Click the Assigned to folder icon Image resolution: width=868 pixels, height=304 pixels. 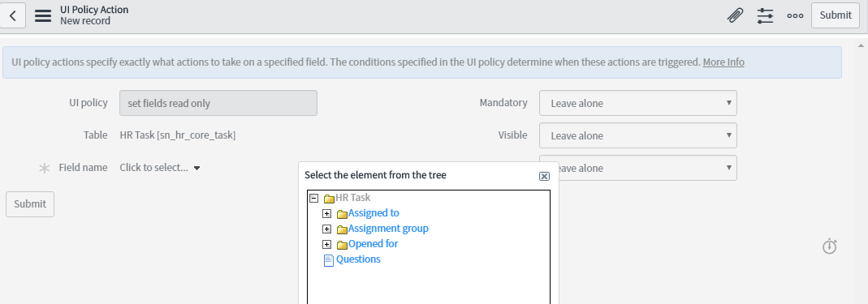(342, 214)
